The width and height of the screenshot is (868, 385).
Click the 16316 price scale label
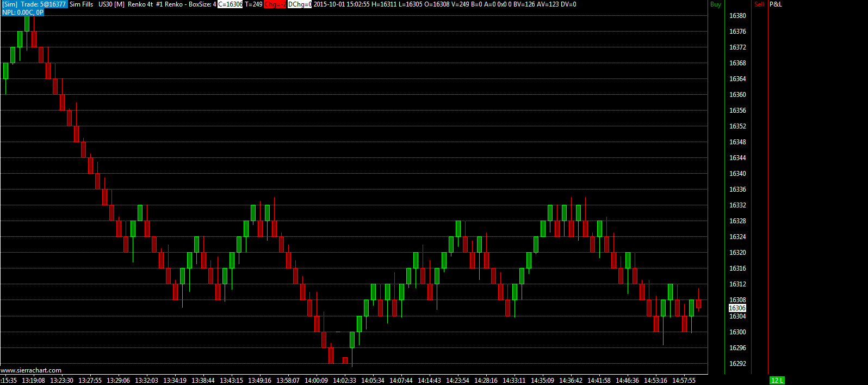[737, 268]
